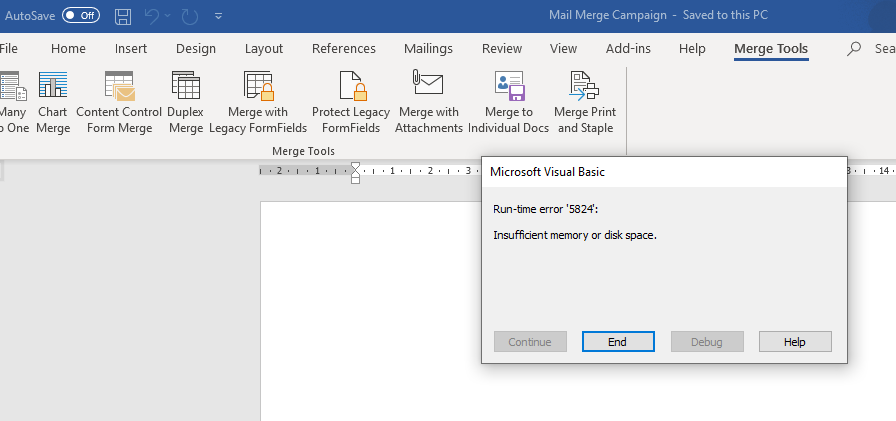Run the Duplex Merge tool
This screenshot has width=896, height=421.
[186, 102]
